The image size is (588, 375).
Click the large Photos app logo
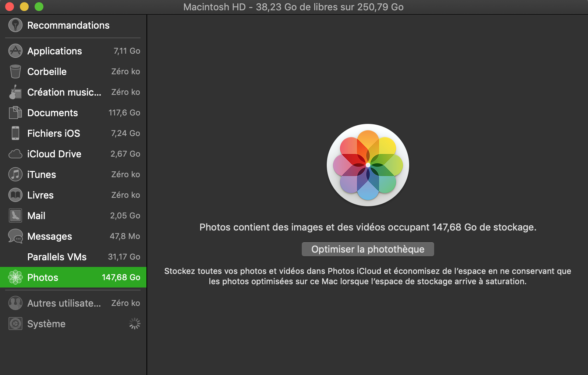[368, 165]
